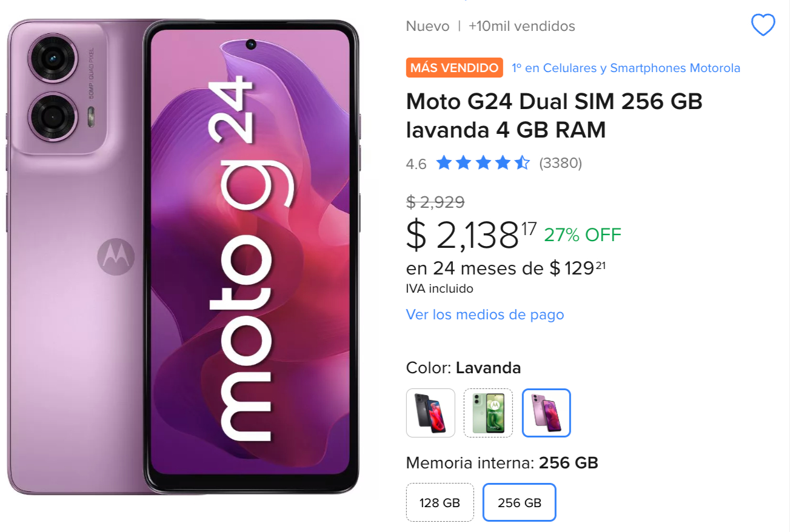Viewport: 790px width, 532px height.
Task: Open the (3380) reviews count
Action: pyautogui.click(x=560, y=163)
